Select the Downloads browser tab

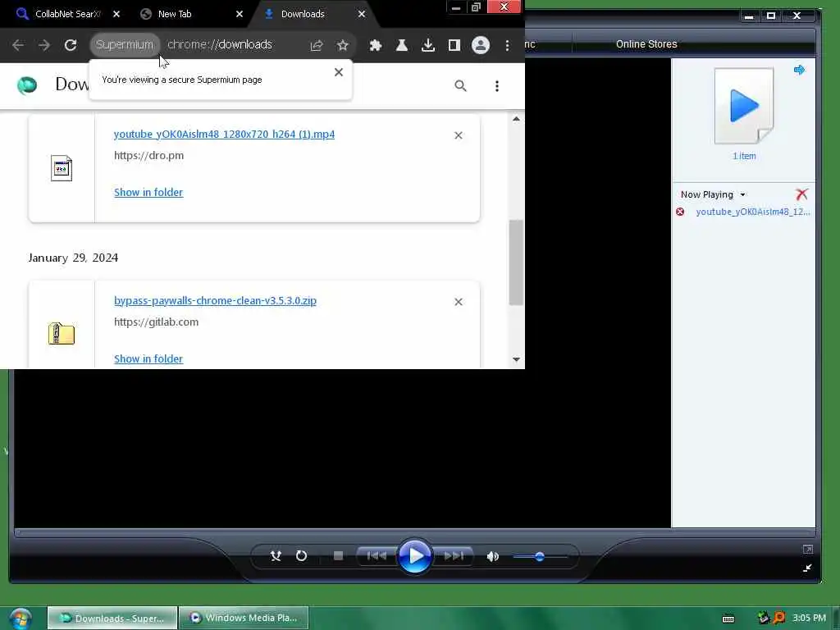point(303,14)
